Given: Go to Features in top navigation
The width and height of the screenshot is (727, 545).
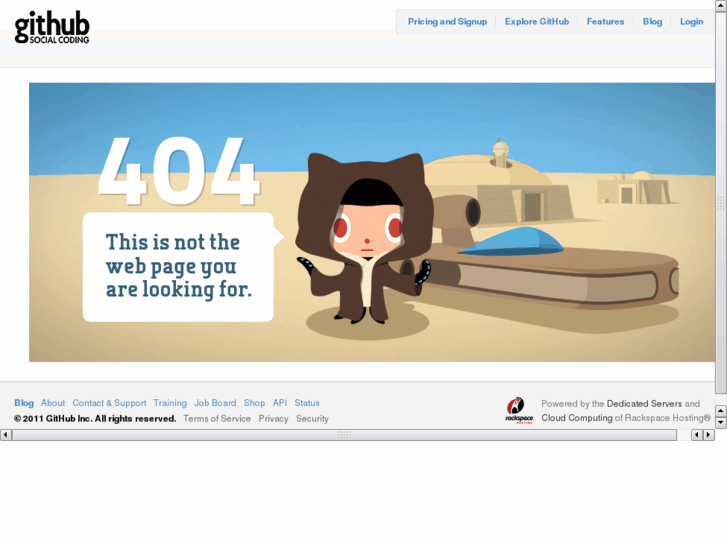Looking at the screenshot, I should coord(605,22).
